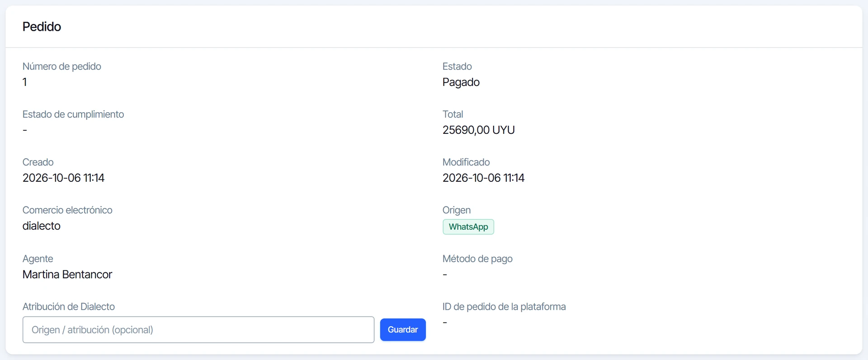Click the Pagado status value
Image resolution: width=868 pixels, height=360 pixels.
[x=461, y=82]
